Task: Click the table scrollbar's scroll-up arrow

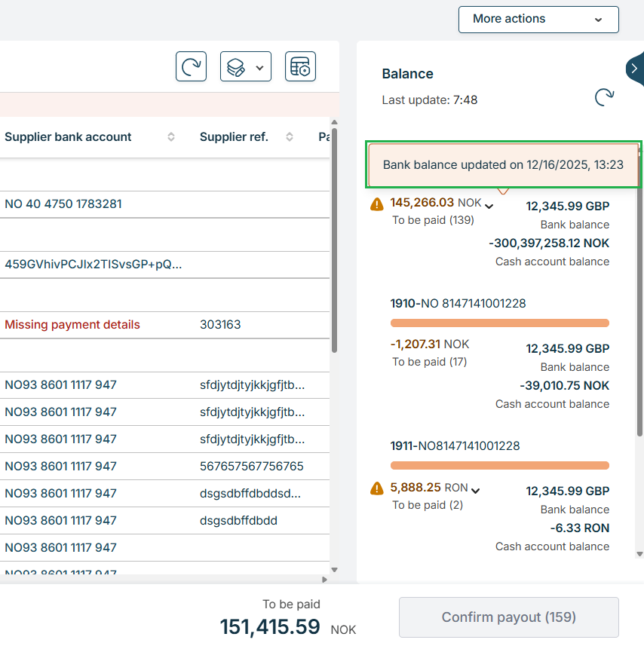Action: coord(335,122)
